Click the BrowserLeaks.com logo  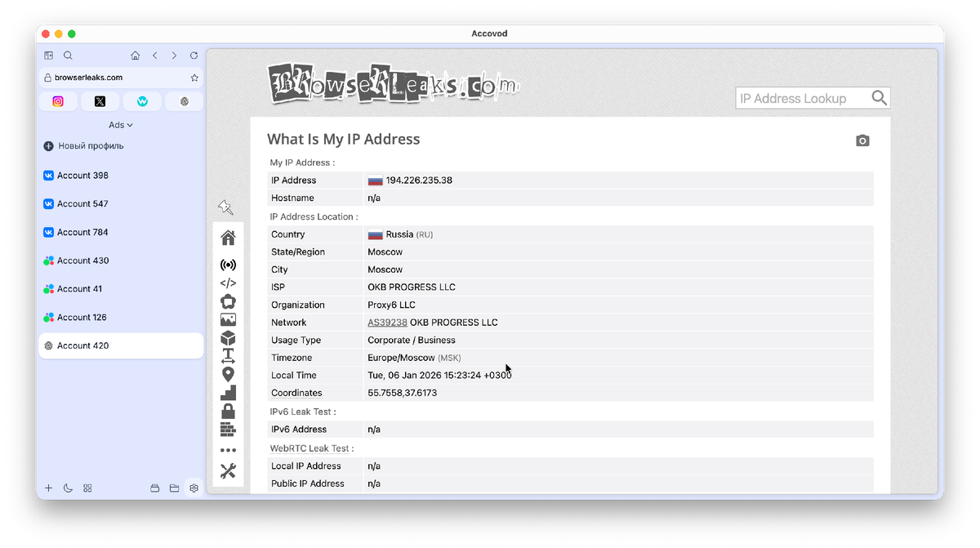pos(393,83)
